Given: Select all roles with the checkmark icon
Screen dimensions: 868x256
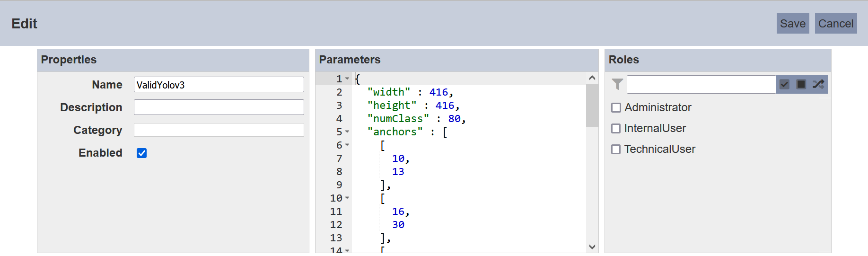Looking at the screenshot, I should 784,84.
